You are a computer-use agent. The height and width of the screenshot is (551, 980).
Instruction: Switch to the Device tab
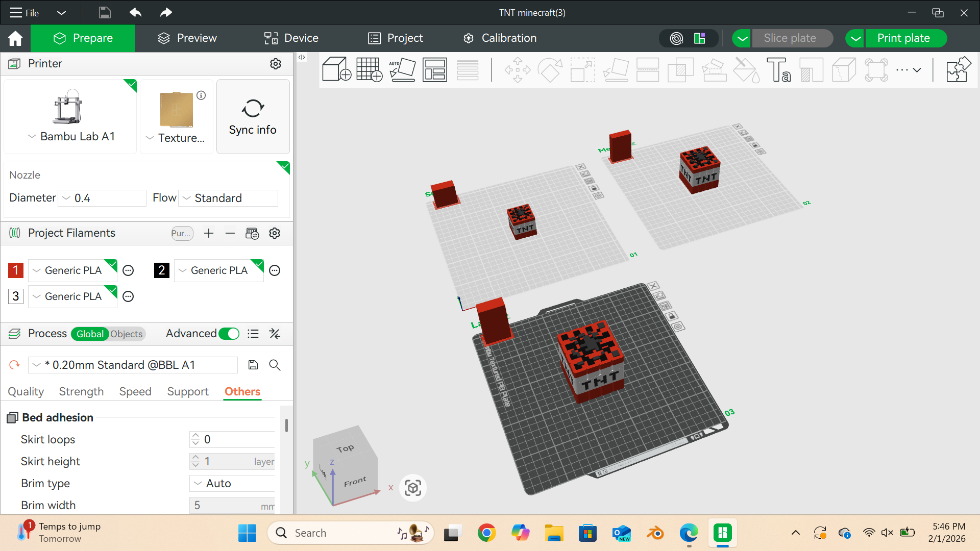tap(291, 38)
